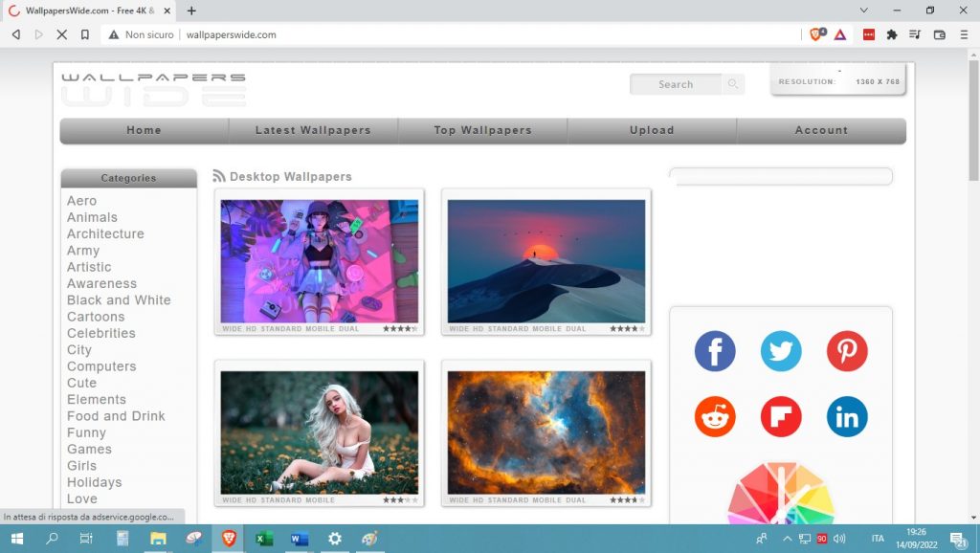
Task: Open the Latest Wallpapers menu item
Action: [x=313, y=130]
